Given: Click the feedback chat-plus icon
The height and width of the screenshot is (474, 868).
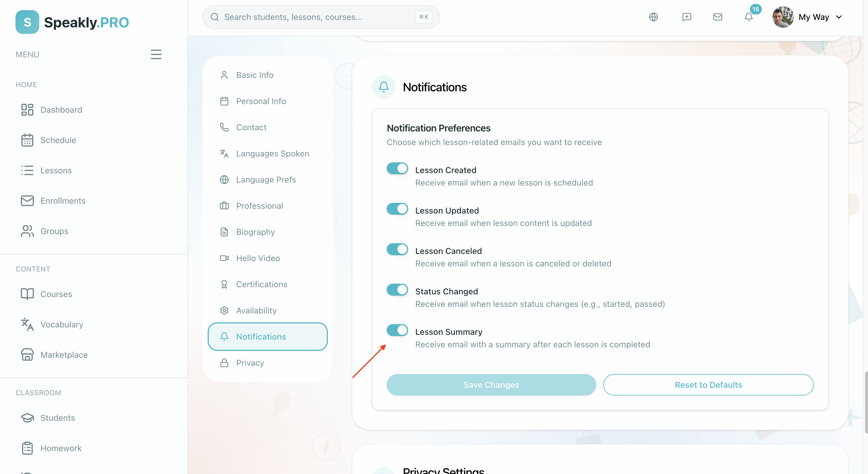Looking at the screenshot, I should coord(686,17).
